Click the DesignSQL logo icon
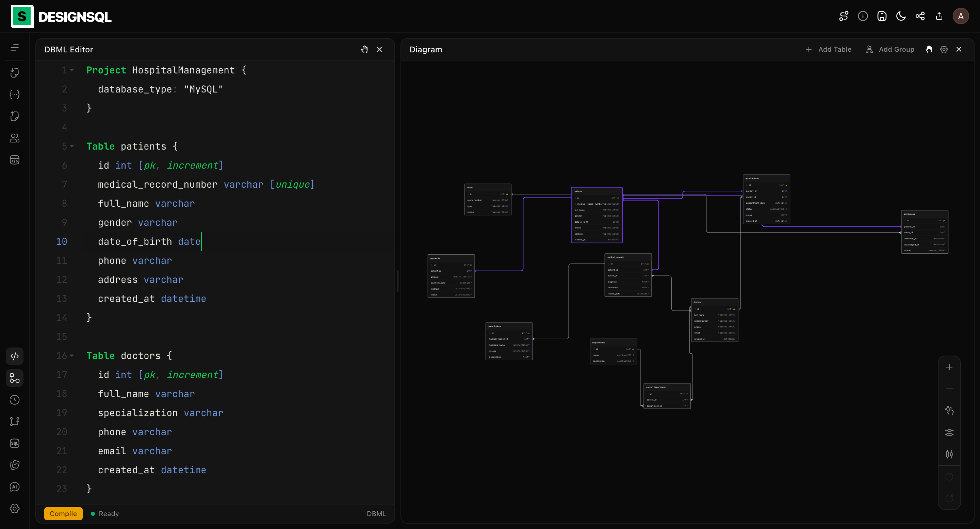Screen dimensions: 980x529 pos(22,16)
